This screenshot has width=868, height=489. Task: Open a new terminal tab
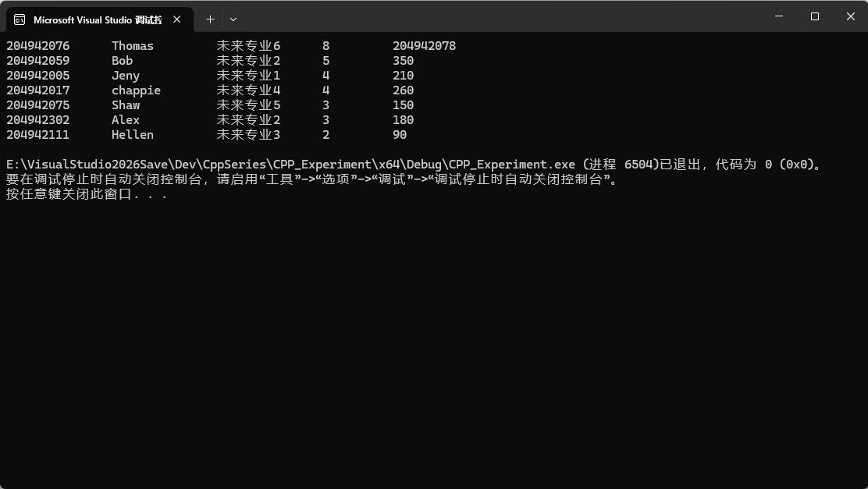click(210, 19)
